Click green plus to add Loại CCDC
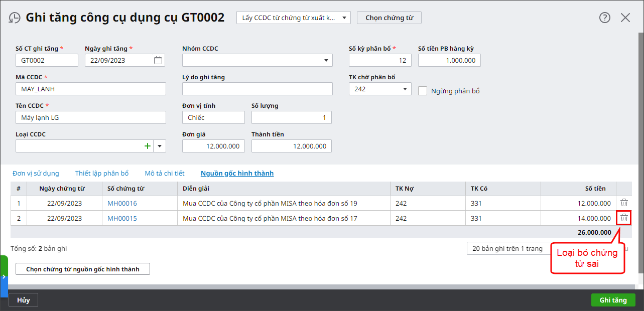This screenshot has width=644, height=311. click(147, 146)
